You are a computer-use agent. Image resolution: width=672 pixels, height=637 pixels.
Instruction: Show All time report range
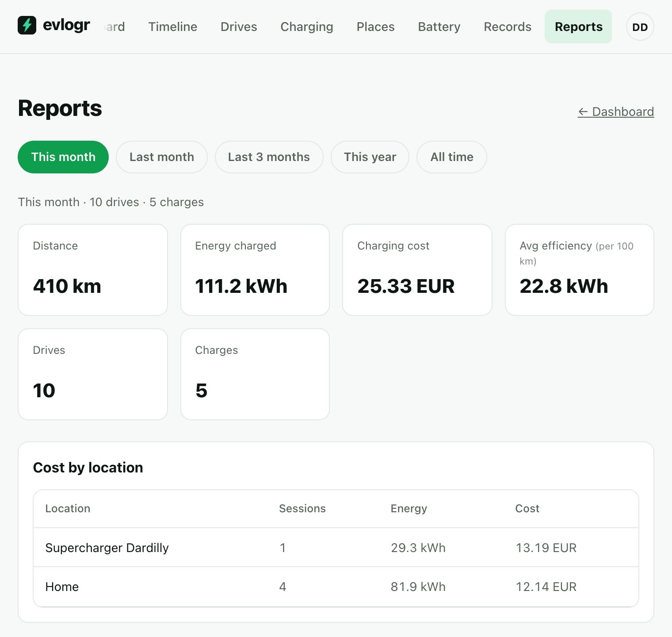point(452,157)
